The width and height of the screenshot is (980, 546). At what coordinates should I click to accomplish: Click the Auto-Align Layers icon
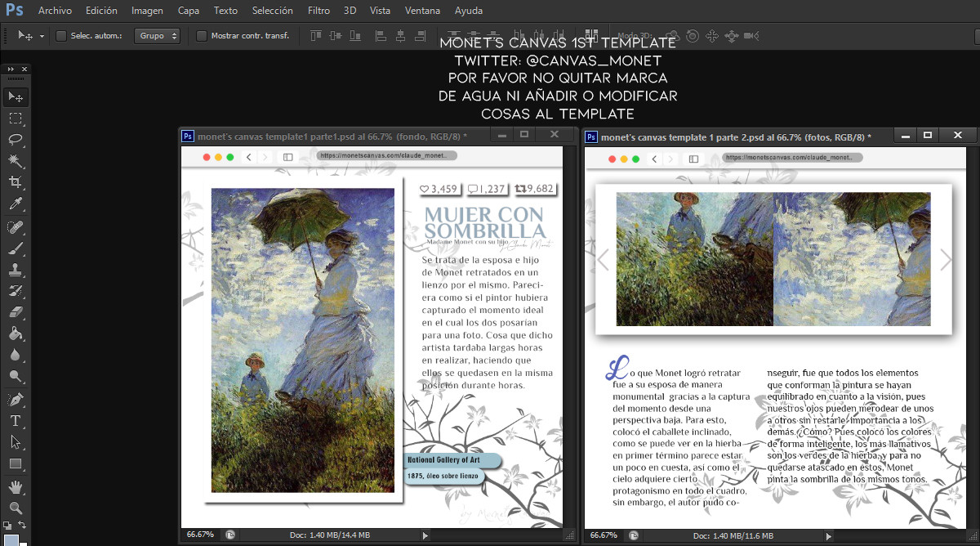tap(592, 36)
